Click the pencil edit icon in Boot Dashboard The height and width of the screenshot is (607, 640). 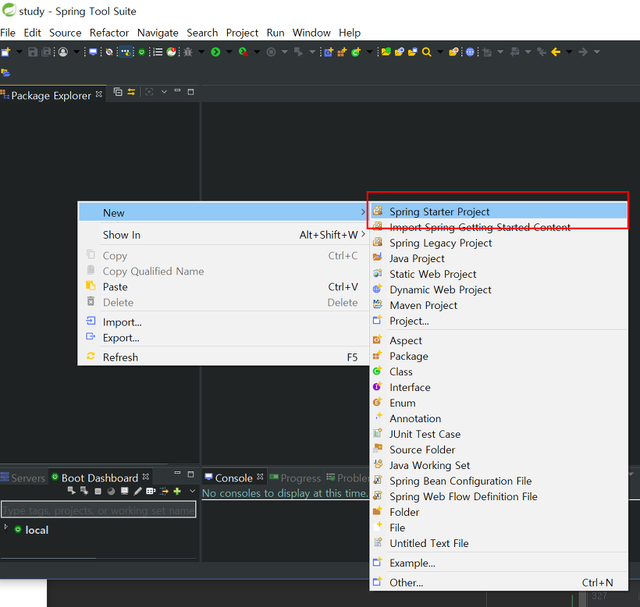pyautogui.click(x=138, y=491)
